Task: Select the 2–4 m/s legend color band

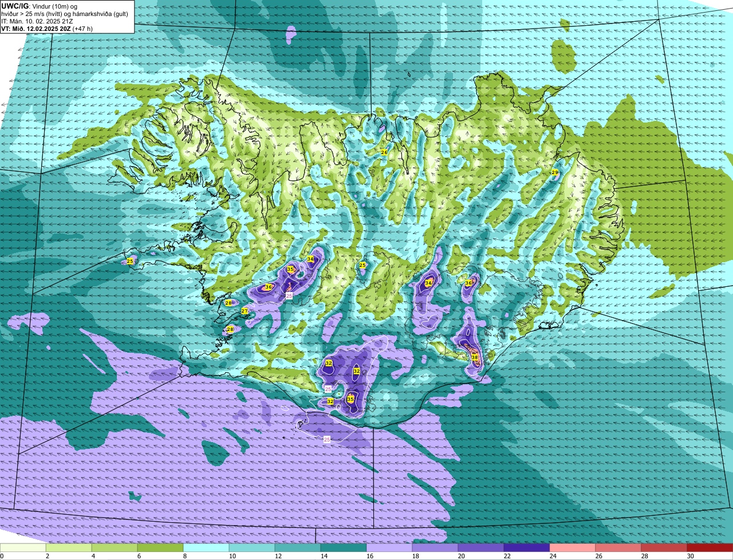Action: [69, 547]
